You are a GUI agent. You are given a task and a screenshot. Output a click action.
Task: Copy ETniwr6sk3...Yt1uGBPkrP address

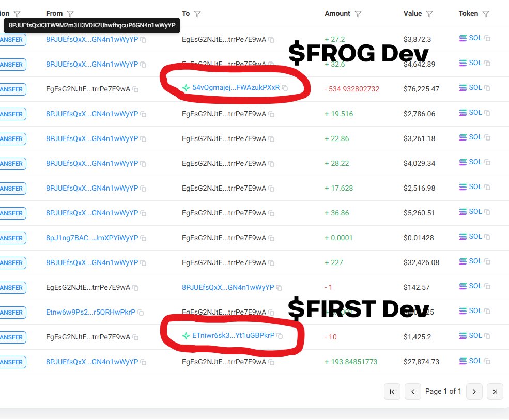pos(280,336)
